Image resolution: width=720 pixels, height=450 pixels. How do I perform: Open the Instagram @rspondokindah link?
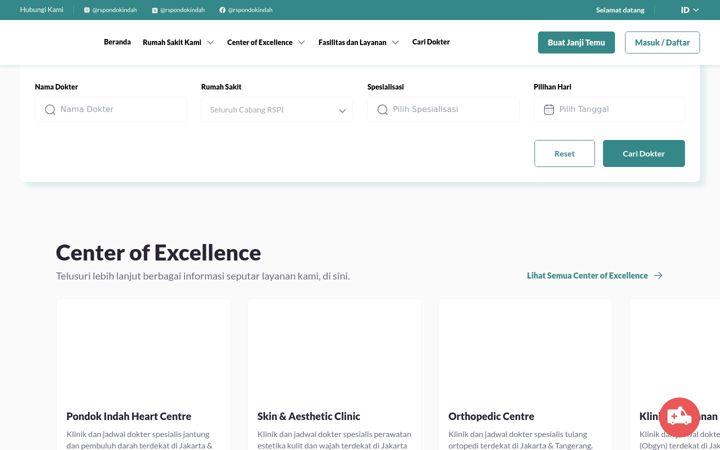[x=110, y=10]
